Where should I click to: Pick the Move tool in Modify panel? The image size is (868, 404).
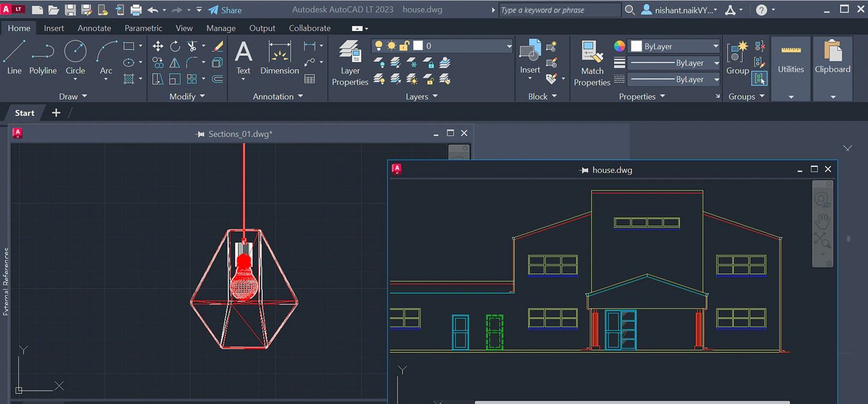(158, 46)
